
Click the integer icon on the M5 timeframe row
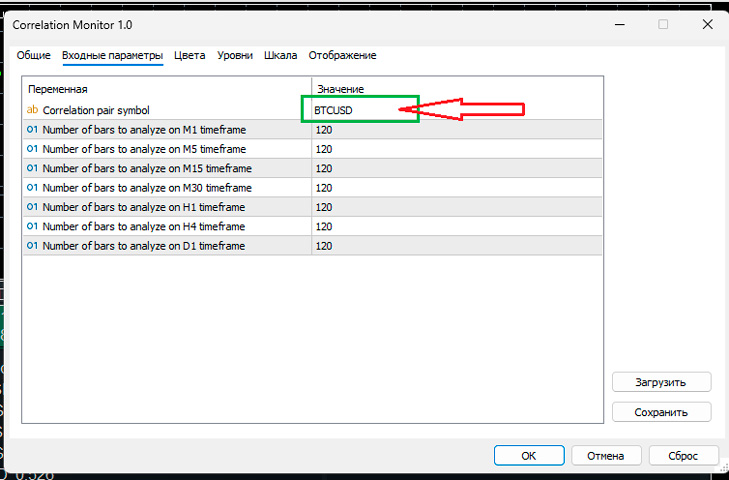(32, 149)
